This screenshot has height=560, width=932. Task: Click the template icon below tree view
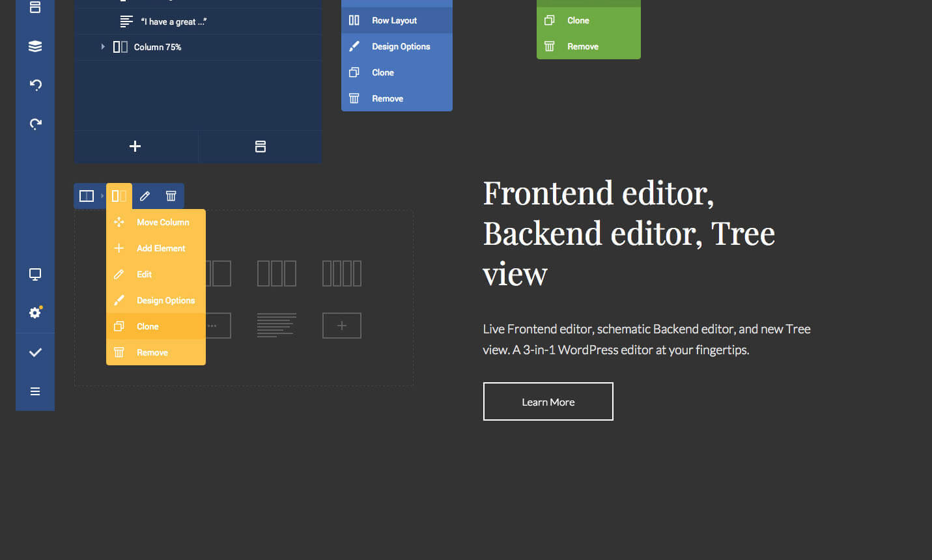pos(261,147)
